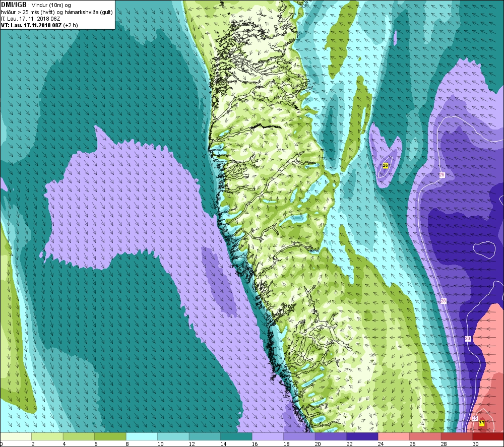504x447 pixels.
Task: Pick the cyan 10–12 m/s legend swatch
Action: (173, 436)
